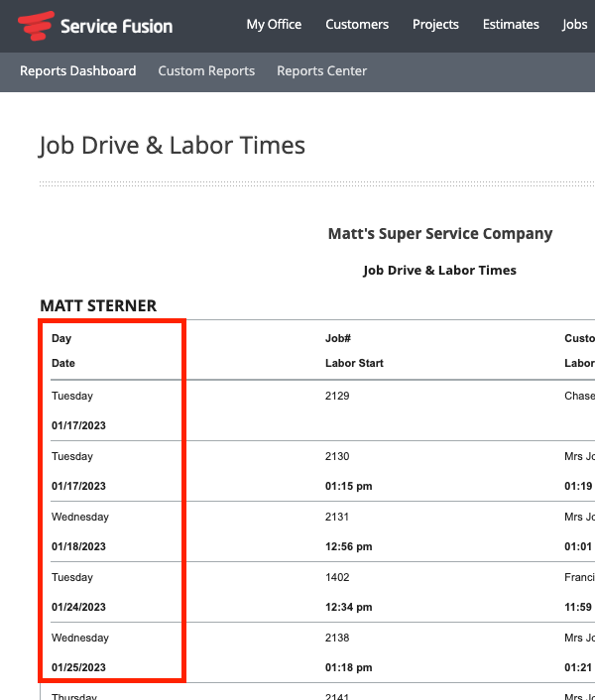Viewport: 595px width, 700px height.
Task: Click date 01/17/2023 in job 2130 row
Action: (x=78, y=486)
